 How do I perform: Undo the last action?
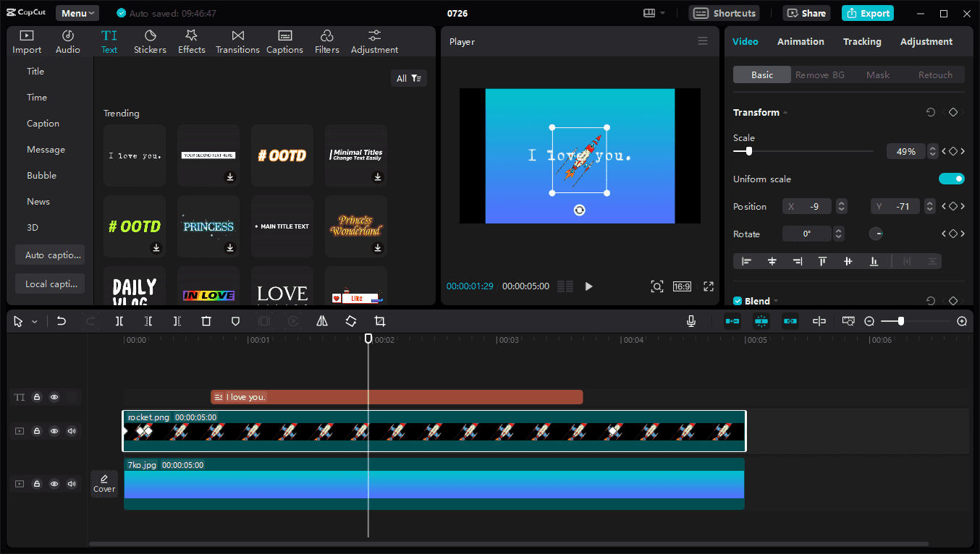pyautogui.click(x=62, y=321)
